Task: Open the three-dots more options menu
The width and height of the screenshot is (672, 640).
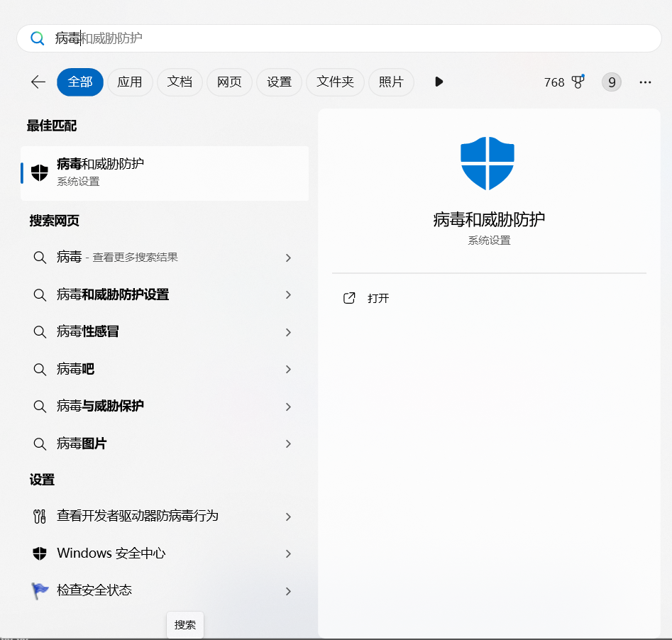Action: point(645,82)
